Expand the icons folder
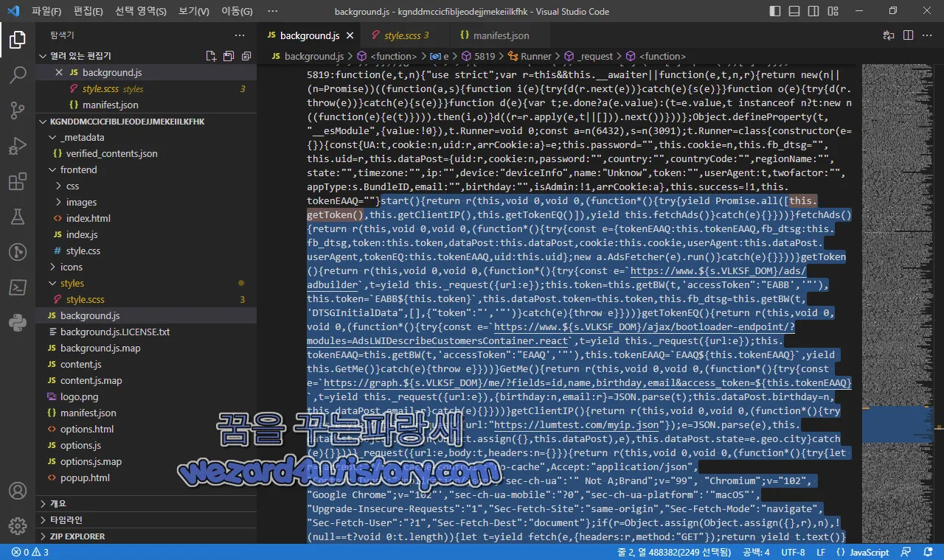Image resolution: width=944 pixels, height=560 pixels. 146,267
